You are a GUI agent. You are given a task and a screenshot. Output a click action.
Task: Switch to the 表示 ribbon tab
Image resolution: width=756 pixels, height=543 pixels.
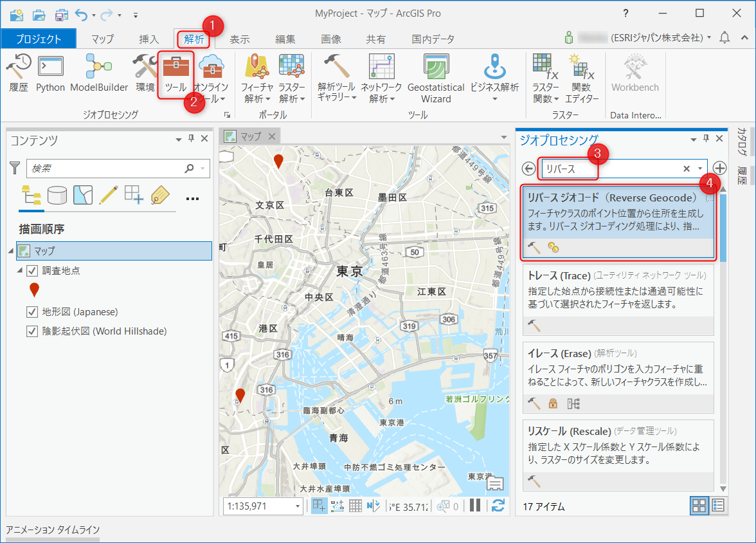click(x=240, y=39)
